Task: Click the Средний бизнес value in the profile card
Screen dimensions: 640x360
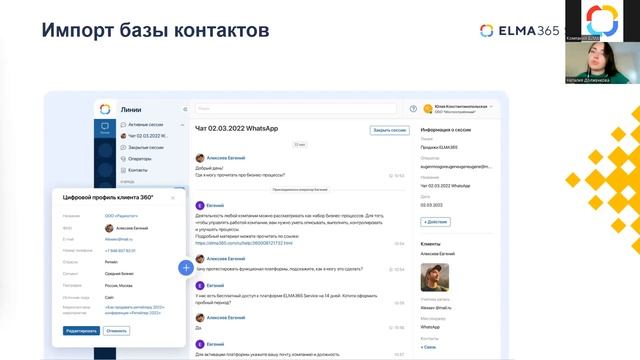Action: [x=119, y=274]
